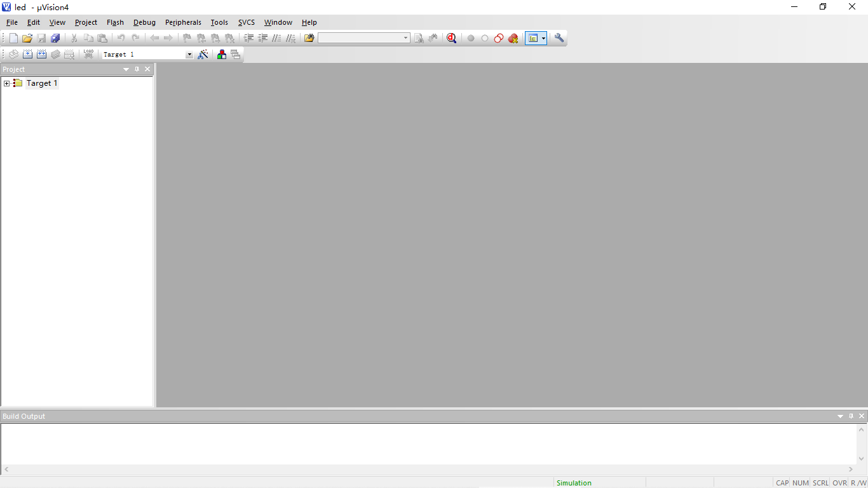Click the Paste clipboard icon
Screen dimensions: 868x488
coord(102,38)
